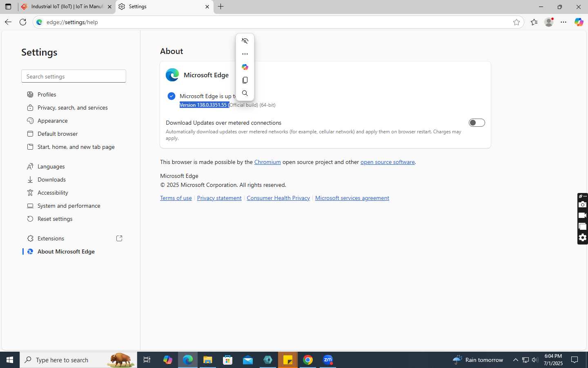Select the Settings tab
The image size is (588, 368).
pos(165,7)
